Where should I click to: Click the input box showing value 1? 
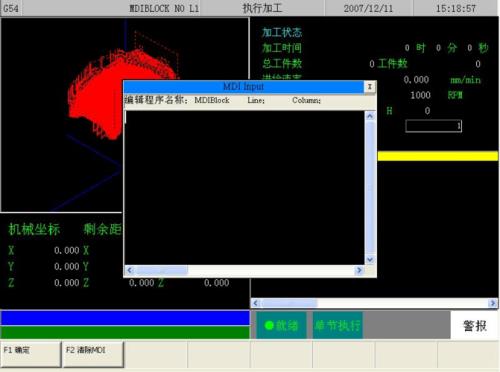(433, 126)
